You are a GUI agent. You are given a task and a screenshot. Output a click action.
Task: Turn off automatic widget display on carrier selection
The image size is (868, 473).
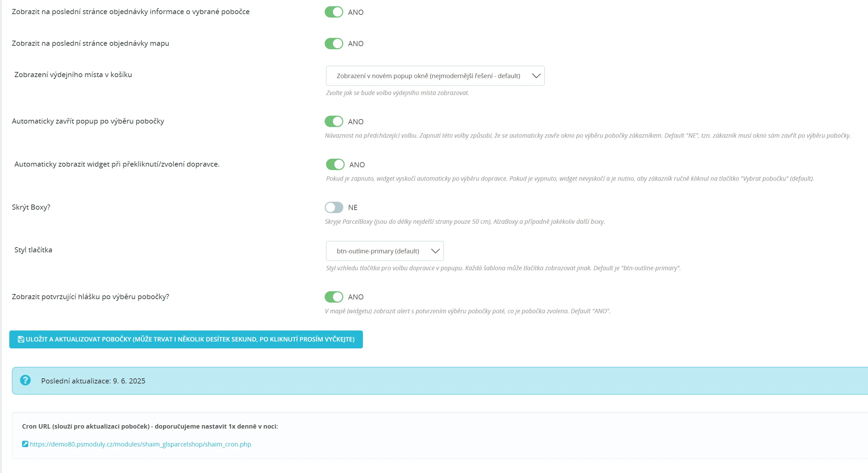(335, 165)
